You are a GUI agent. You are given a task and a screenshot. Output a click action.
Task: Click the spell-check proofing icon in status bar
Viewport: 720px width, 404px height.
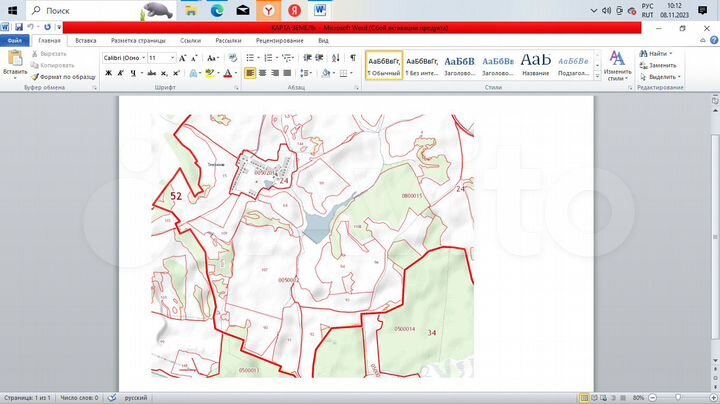pos(112,398)
